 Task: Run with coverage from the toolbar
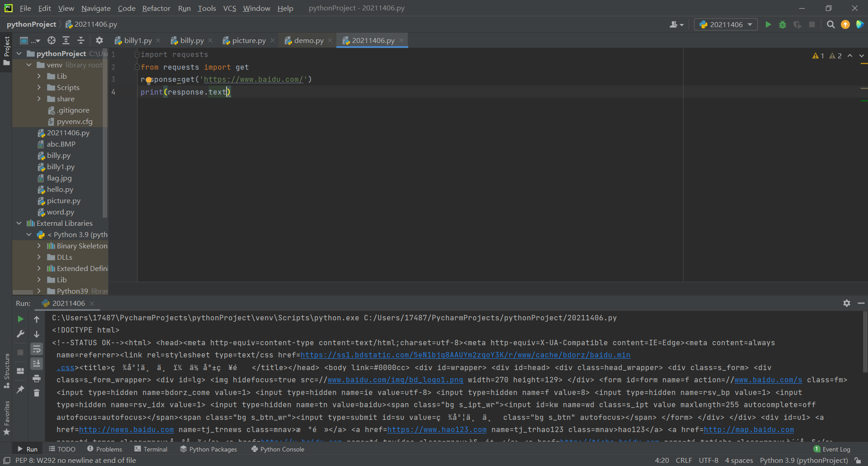tap(797, 24)
